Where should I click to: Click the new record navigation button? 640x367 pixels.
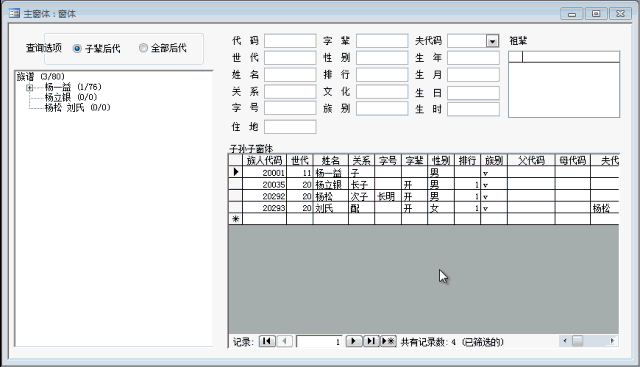pyautogui.click(x=388, y=341)
